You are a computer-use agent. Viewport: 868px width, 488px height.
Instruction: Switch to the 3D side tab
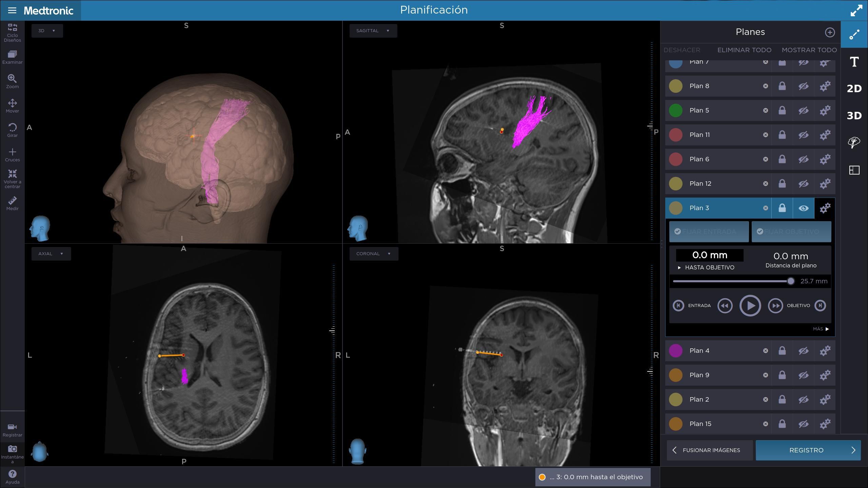tap(854, 116)
